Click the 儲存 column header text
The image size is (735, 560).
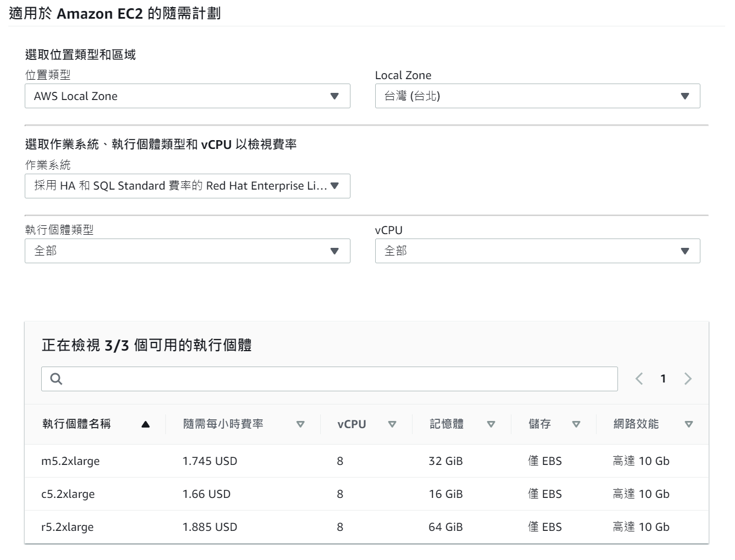click(x=539, y=424)
